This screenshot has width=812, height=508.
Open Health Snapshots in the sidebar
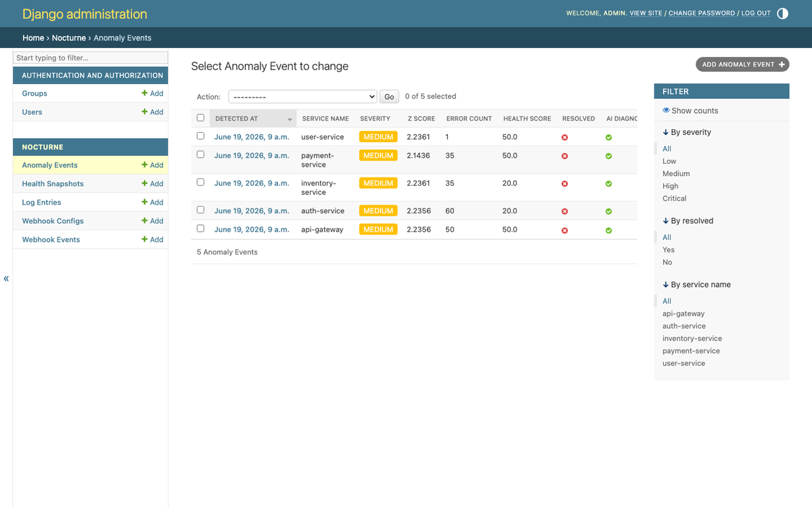53,184
